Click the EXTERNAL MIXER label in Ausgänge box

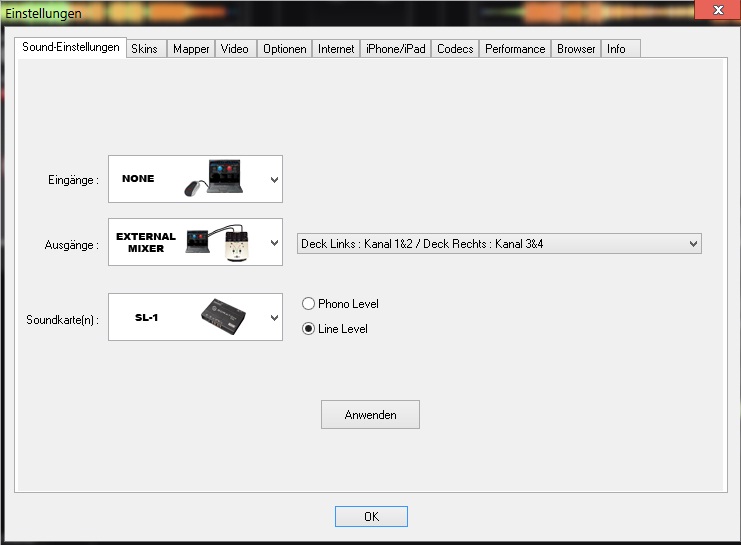tap(146, 242)
